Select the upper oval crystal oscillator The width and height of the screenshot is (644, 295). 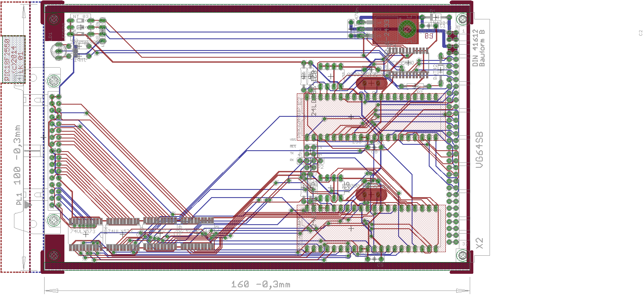371,83
